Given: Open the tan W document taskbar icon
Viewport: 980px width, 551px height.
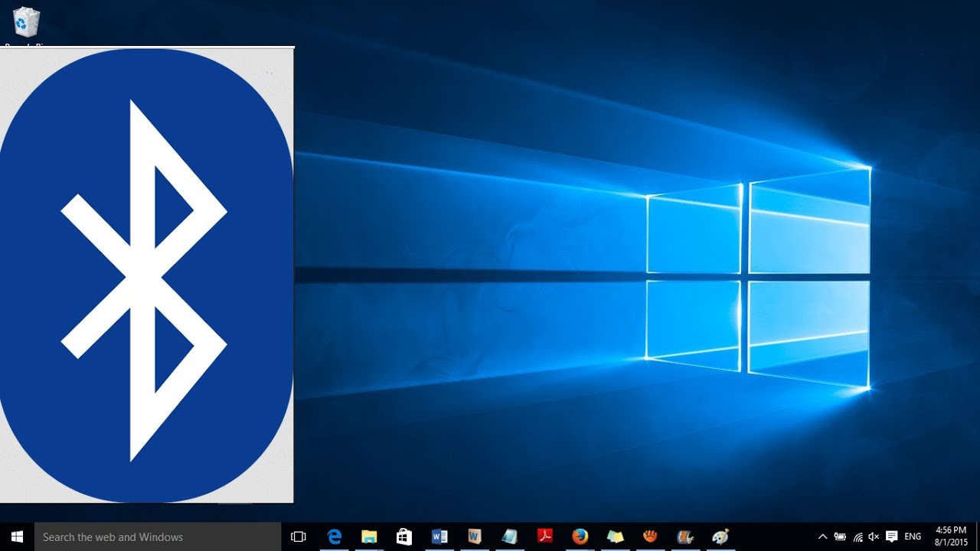Looking at the screenshot, I should pos(475,536).
